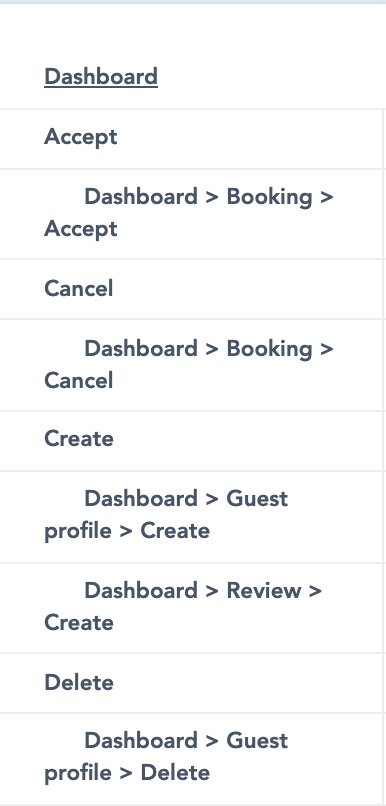
Task: Click the word Booking in the Accept path
Action: pos(269,198)
